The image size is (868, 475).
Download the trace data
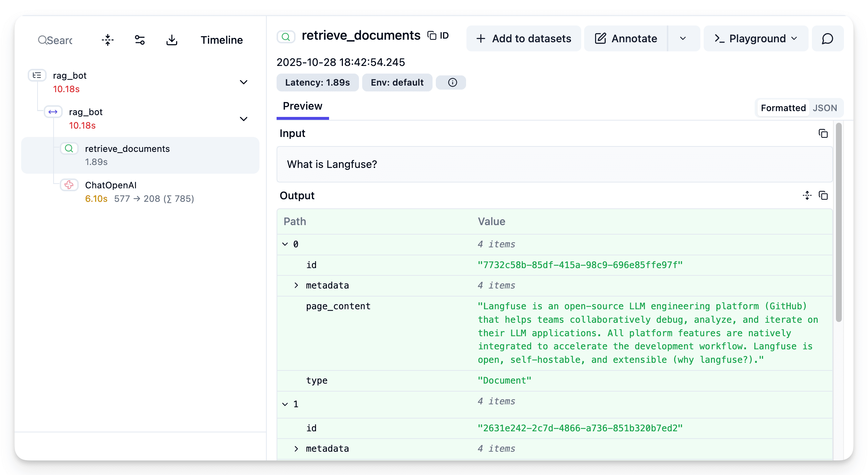click(172, 40)
